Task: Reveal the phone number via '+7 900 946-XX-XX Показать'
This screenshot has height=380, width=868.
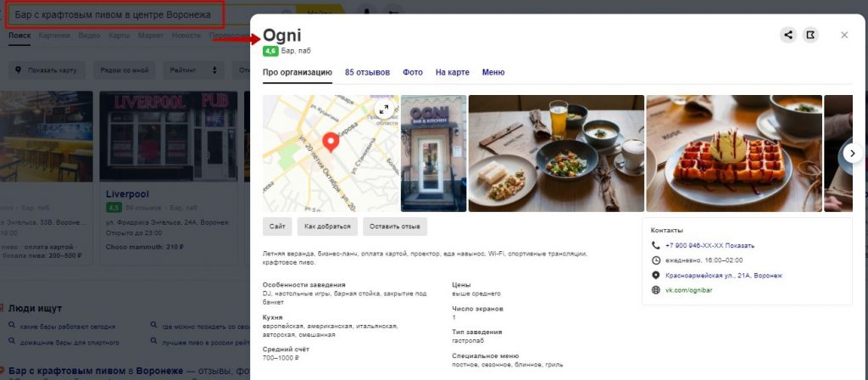Action: point(709,245)
